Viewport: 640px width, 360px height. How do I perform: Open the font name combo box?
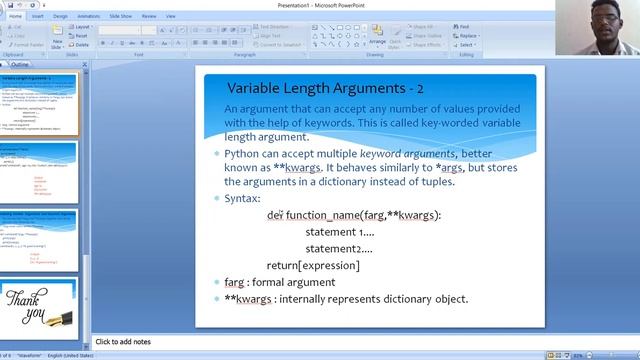[119, 30]
